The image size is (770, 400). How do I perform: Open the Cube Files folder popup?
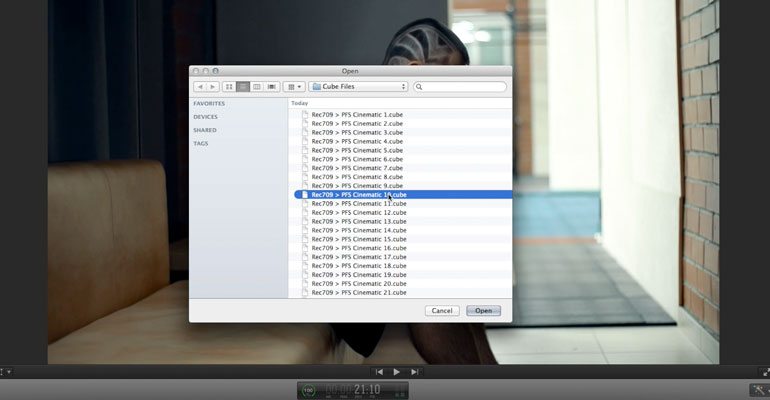[358, 86]
